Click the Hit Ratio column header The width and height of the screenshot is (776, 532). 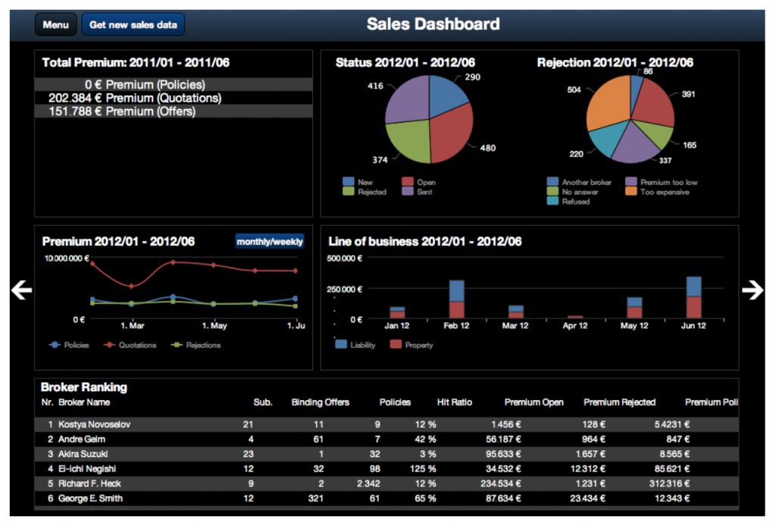[455, 402]
